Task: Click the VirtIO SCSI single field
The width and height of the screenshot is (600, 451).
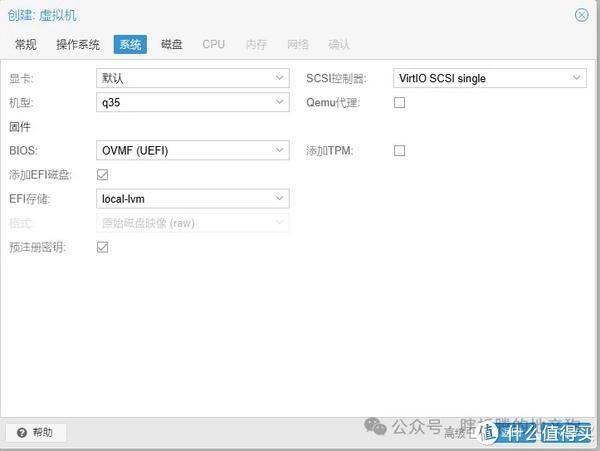Action: tap(489, 78)
